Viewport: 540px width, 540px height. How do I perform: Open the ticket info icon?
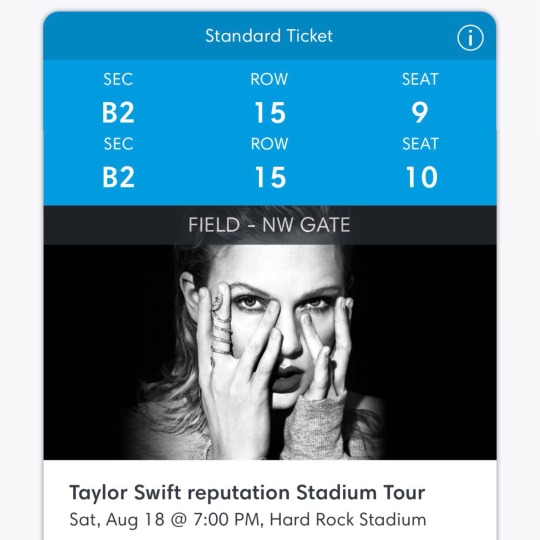470,38
